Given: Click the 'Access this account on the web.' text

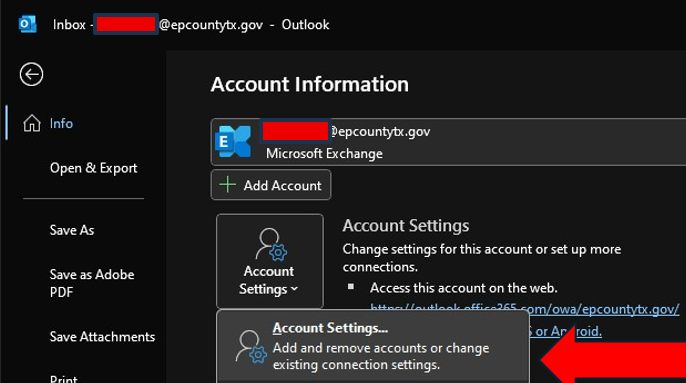Looking at the screenshot, I should (464, 288).
